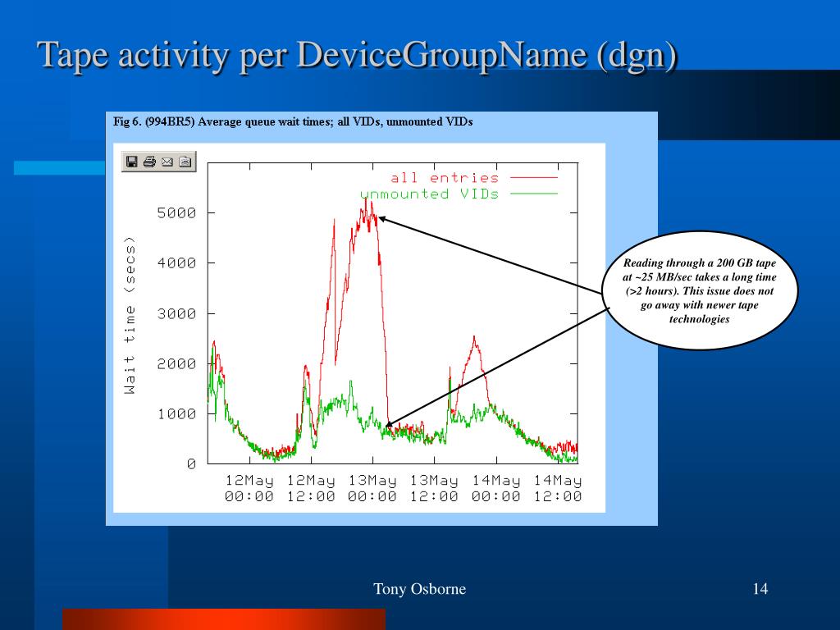The height and width of the screenshot is (630, 840).
Task: Click the '13May 00:00' x-axis label
Action: (372, 489)
